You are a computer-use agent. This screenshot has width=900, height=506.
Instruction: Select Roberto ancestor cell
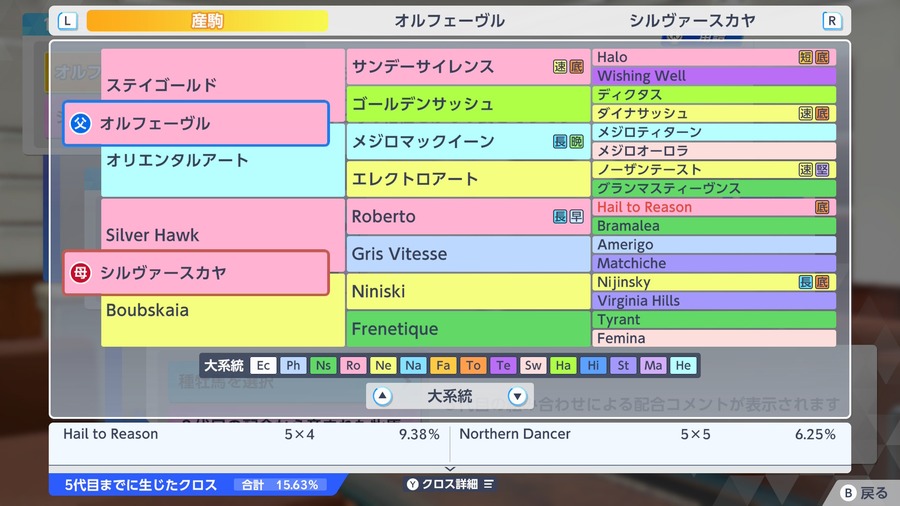(x=468, y=216)
